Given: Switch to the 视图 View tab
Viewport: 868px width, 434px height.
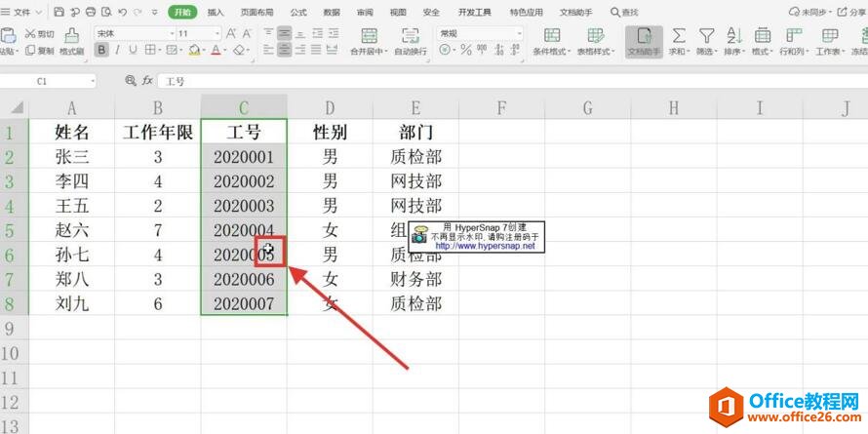Looking at the screenshot, I should [x=398, y=12].
